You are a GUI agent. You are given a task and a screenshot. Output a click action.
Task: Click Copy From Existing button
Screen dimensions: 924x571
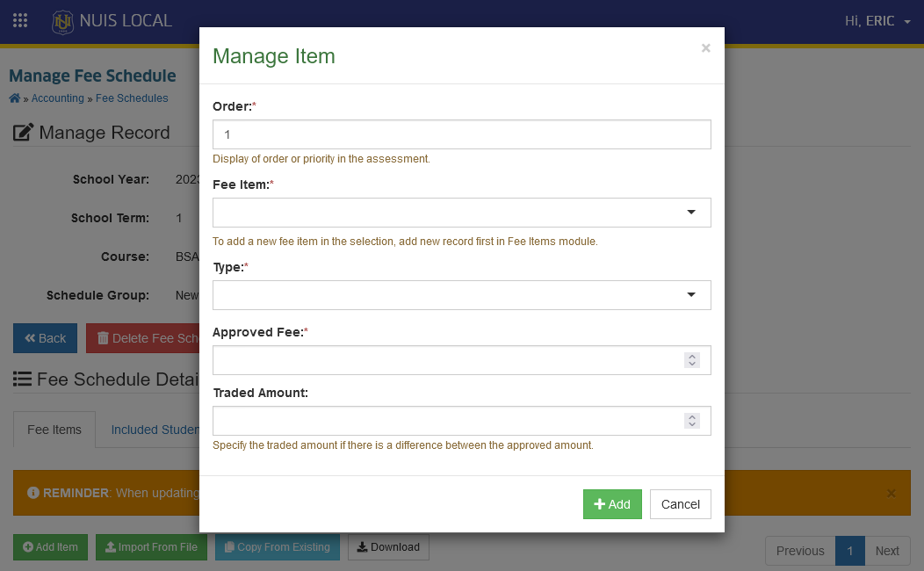click(x=277, y=547)
